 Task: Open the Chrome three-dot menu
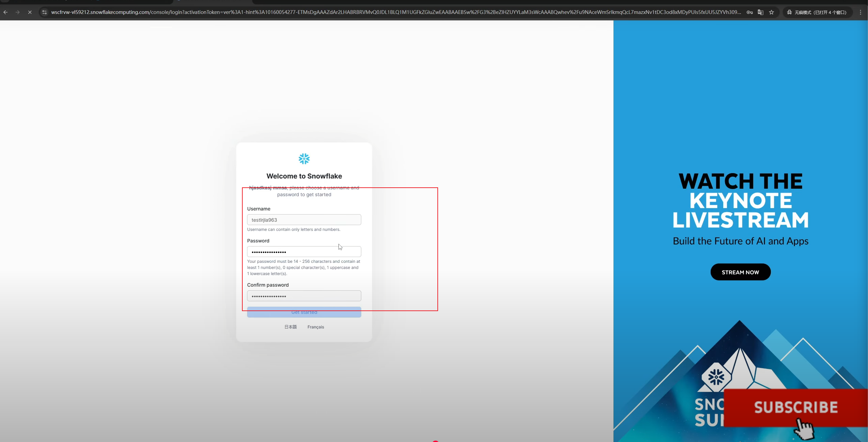(861, 12)
